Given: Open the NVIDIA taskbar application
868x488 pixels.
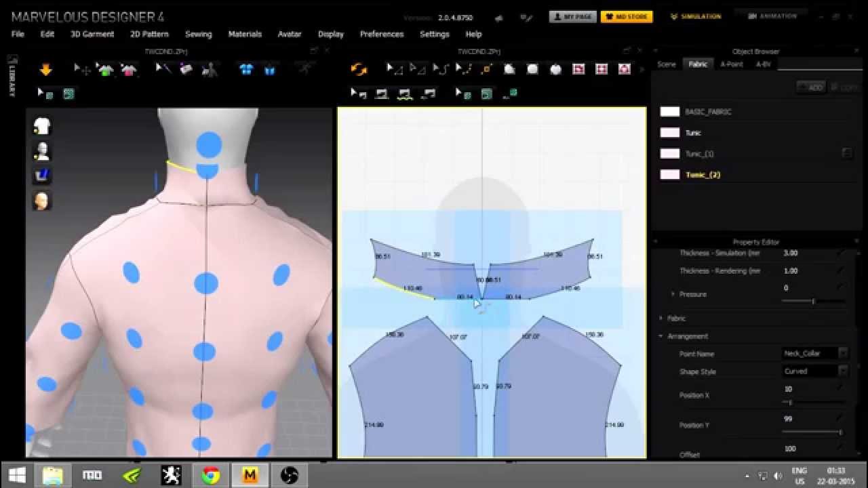Looking at the screenshot, I should point(132,475).
